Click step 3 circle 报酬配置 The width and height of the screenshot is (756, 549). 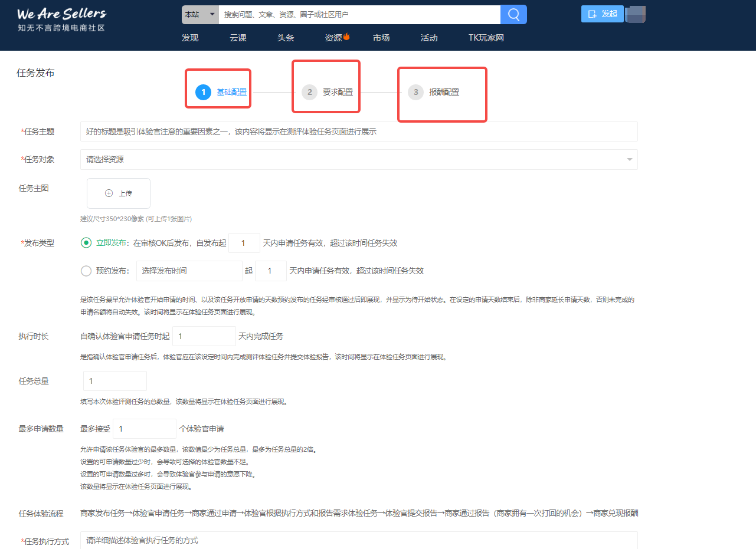(415, 92)
